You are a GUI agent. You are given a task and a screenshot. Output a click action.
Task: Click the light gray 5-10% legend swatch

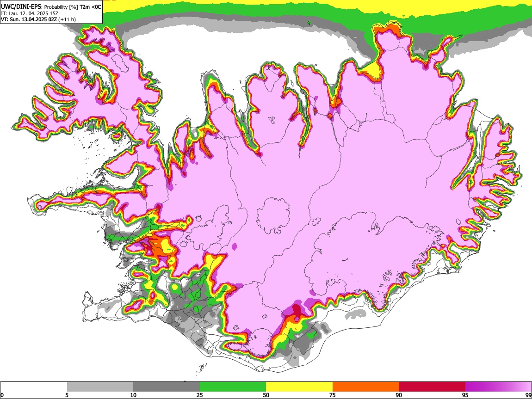point(100,387)
